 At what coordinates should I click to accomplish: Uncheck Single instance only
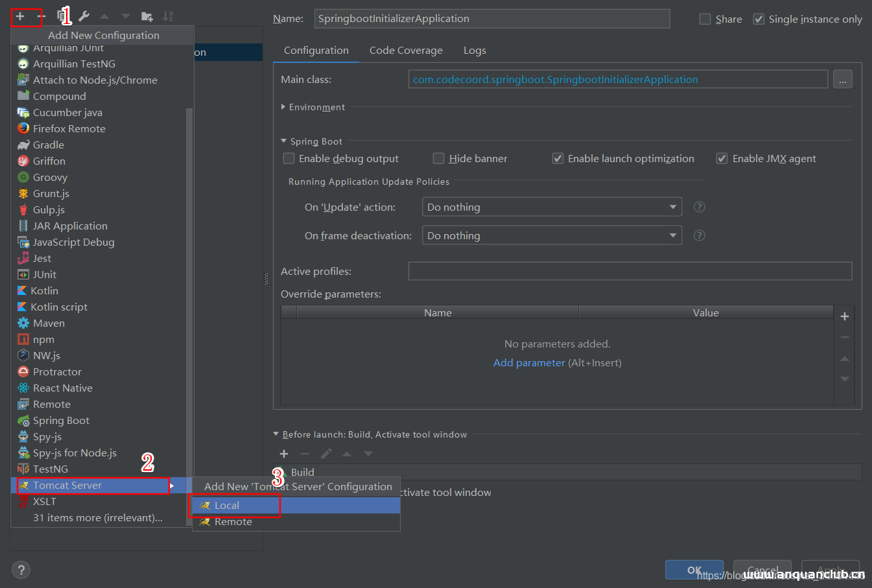pyautogui.click(x=759, y=19)
